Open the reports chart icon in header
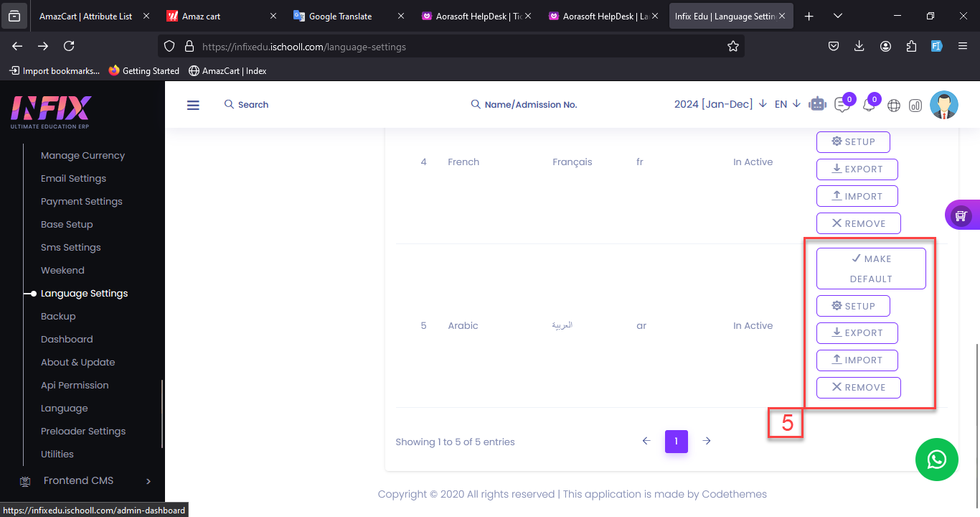Image resolution: width=980 pixels, height=517 pixels. click(915, 105)
